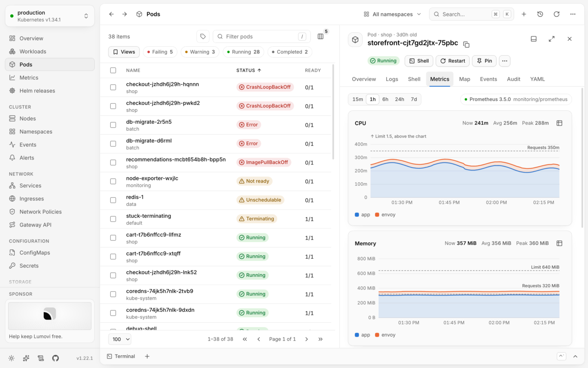Switch to the Logs tab
Screen dimensions: 588x368
point(392,79)
